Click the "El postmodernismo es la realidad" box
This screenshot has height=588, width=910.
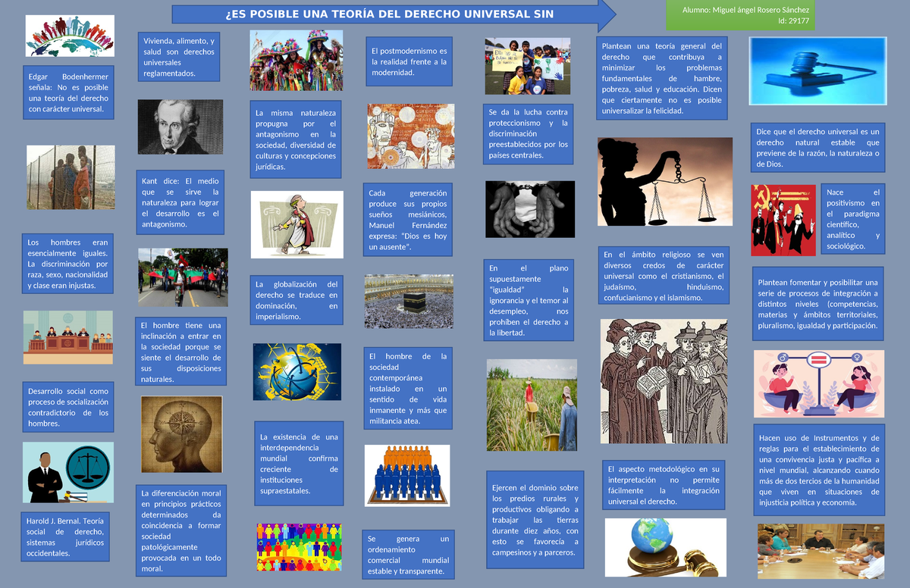click(409, 62)
